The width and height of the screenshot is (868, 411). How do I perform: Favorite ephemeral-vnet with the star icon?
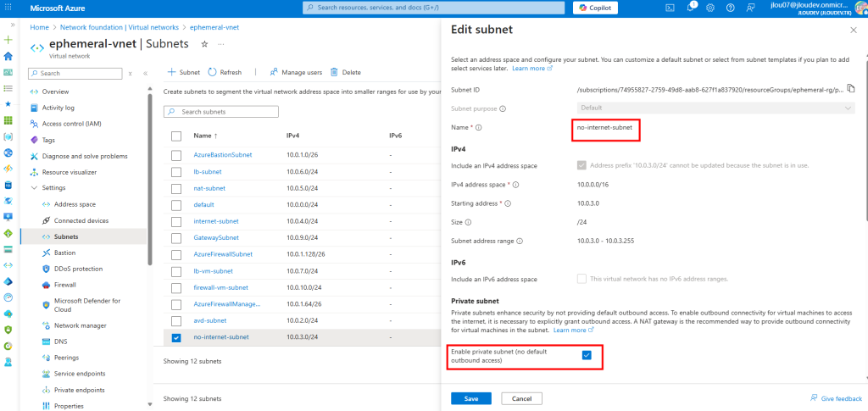click(x=204, y=44)
